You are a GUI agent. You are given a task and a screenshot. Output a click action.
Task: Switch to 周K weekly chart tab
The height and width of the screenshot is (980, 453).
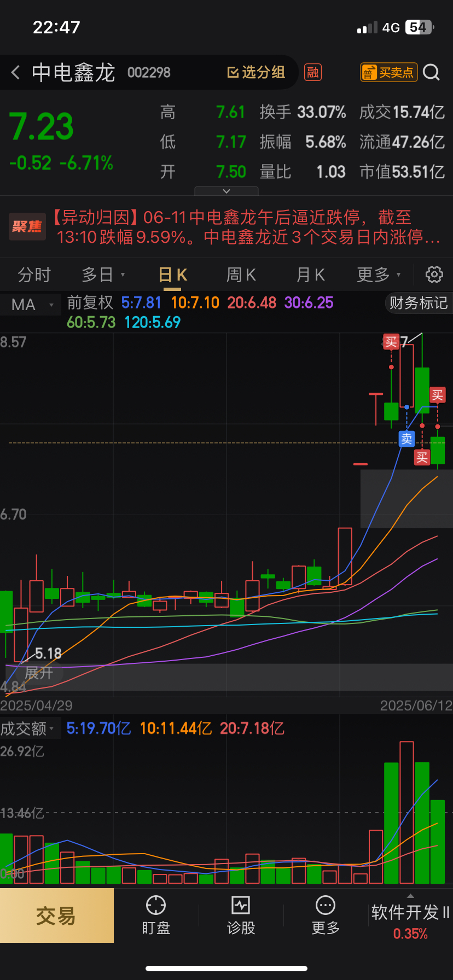coord(241,275)
